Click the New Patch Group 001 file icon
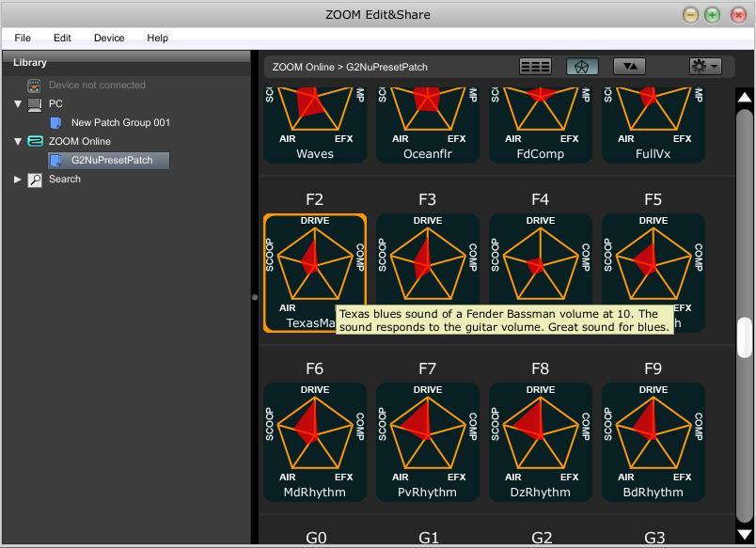The height and width of the screenshot is (548, 756). coord(56,123)
